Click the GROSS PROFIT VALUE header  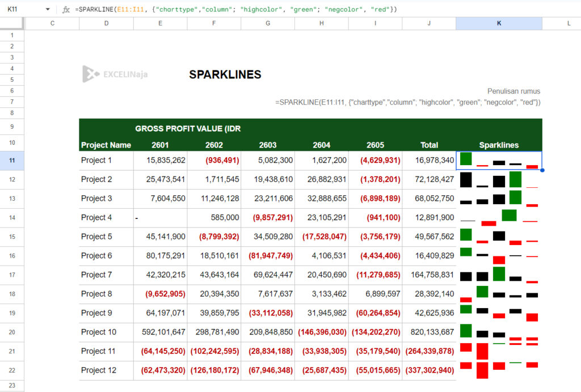click(x=188, y=129)
